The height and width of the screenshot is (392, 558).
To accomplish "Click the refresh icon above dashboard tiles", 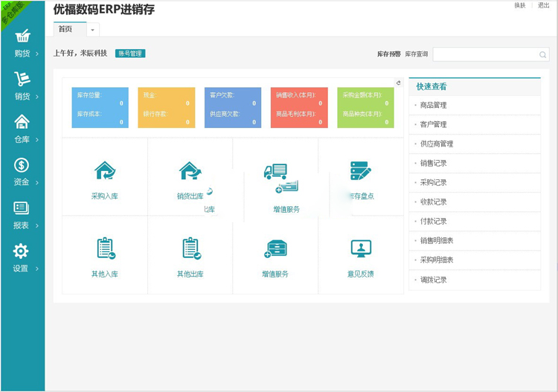I will [x=399, y=83].
